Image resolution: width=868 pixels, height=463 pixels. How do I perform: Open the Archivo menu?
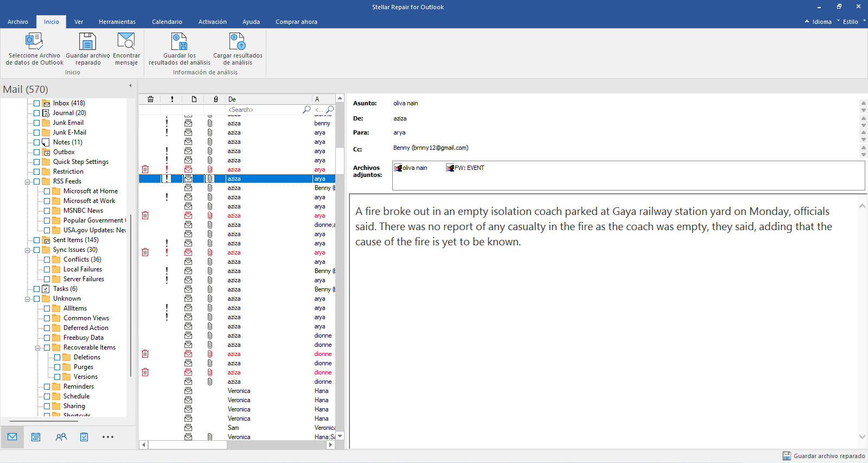coord(18,22)
